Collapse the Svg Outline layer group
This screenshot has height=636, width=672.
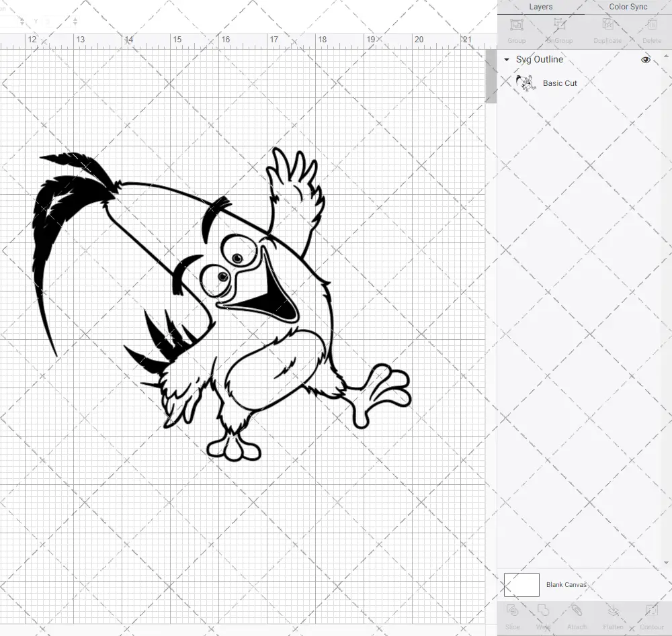pos(507,60)
